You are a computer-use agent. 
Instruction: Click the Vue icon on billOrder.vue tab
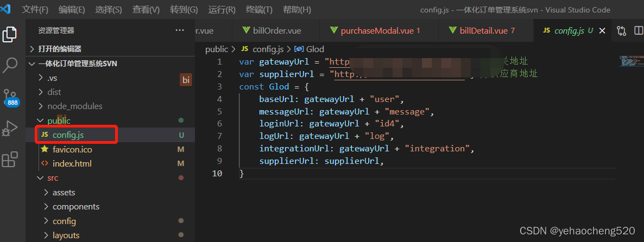(247, 30)
